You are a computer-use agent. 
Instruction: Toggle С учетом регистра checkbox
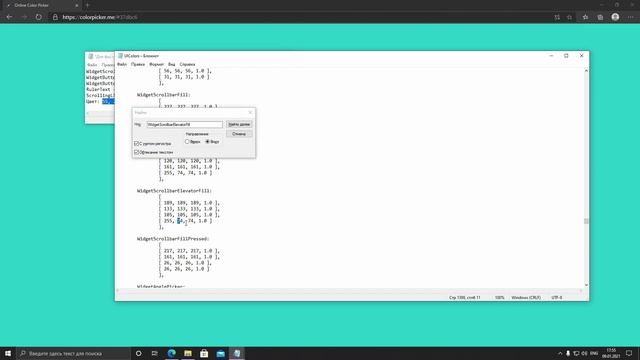point(136,144)
